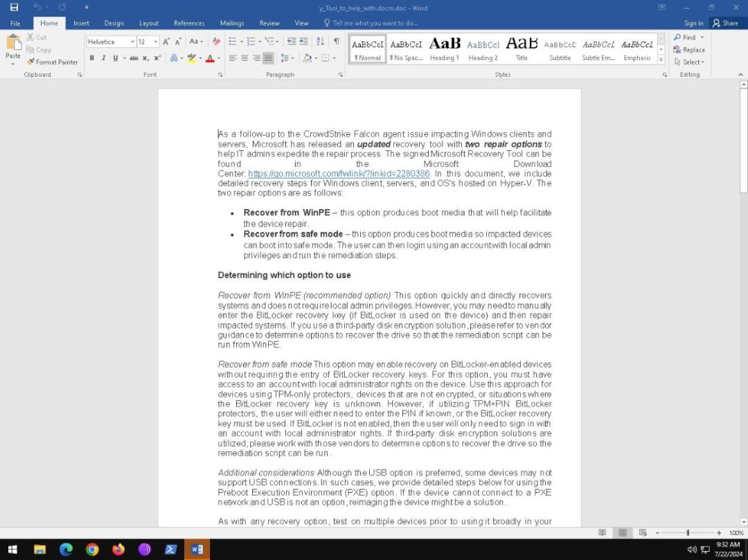Toggle italic formatting
This screenshot has width=748, height=560.
click(x=103, y=58)
